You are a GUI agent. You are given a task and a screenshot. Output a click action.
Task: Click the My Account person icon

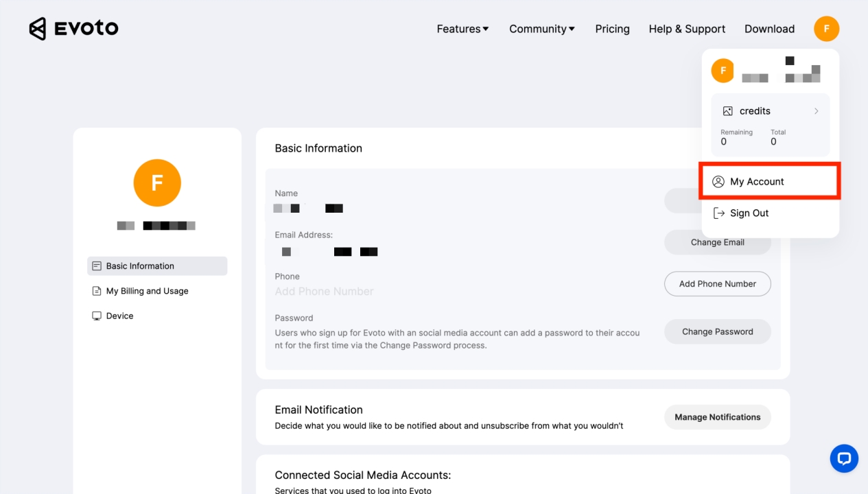[718, 182]
